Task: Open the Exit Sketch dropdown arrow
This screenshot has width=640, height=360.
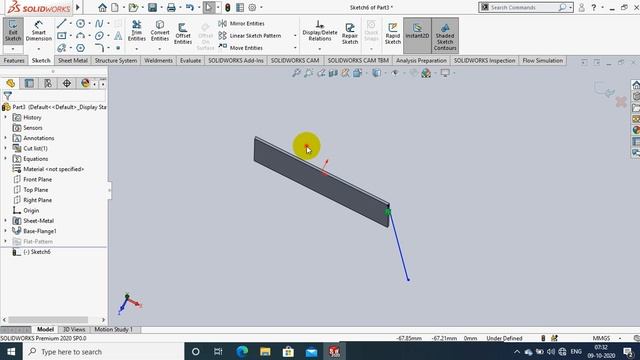Action: (13, 49)
